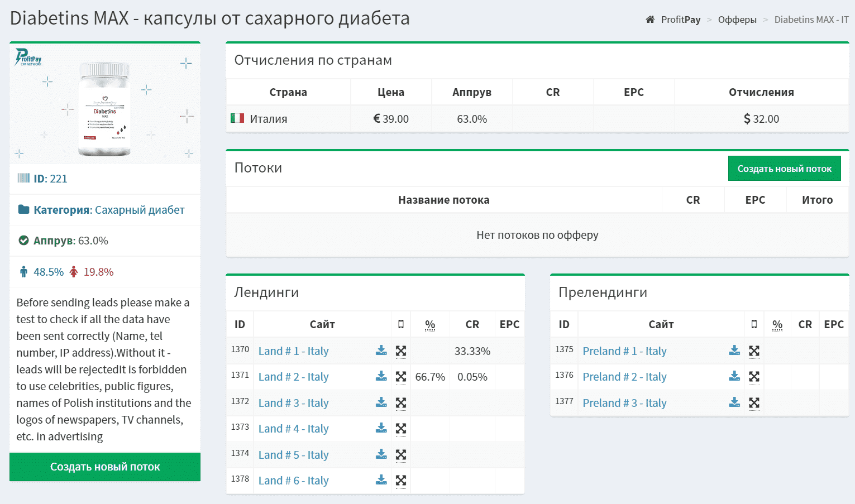Open fullscreen preview for Land # 5 - Italy

pyautogui.click(x=401, y=455)
